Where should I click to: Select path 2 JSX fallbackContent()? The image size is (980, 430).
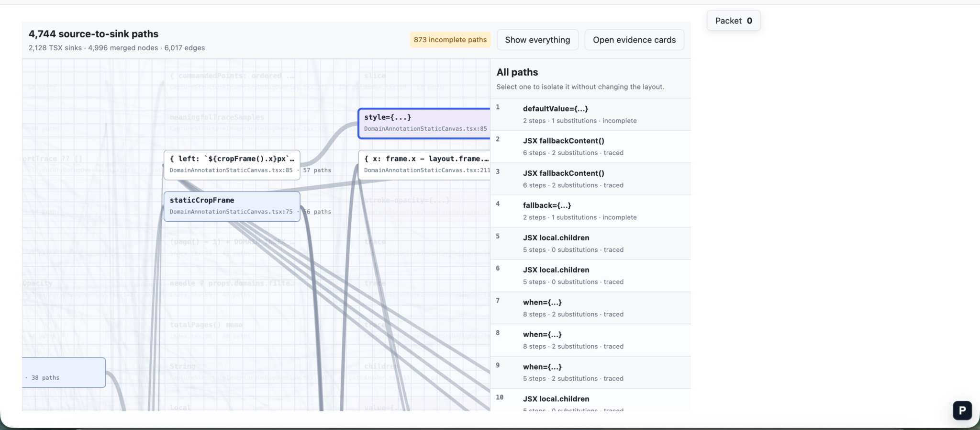click(x=590, y=147)
